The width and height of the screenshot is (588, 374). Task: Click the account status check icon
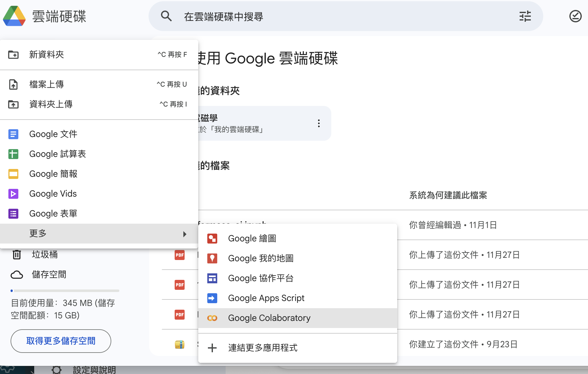[575, 16]
